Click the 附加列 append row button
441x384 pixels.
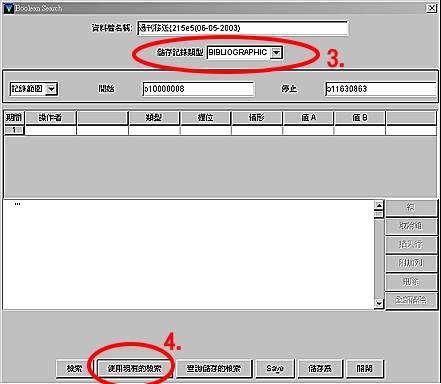411,263
